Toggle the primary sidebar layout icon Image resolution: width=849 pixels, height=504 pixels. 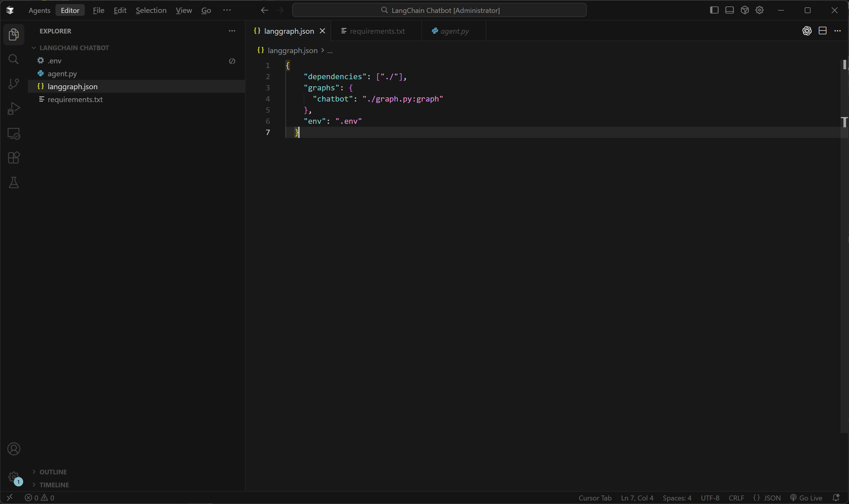pos(714,10)
